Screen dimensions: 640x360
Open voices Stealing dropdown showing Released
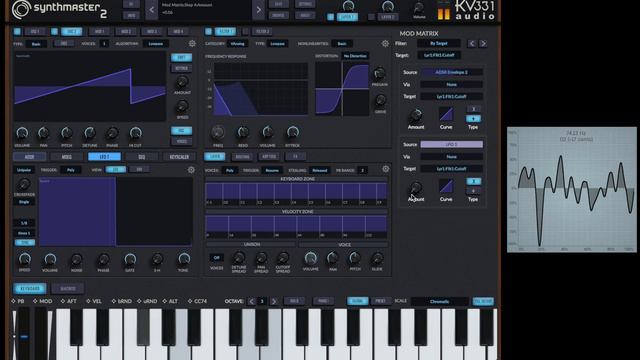(x=319, y=170)
